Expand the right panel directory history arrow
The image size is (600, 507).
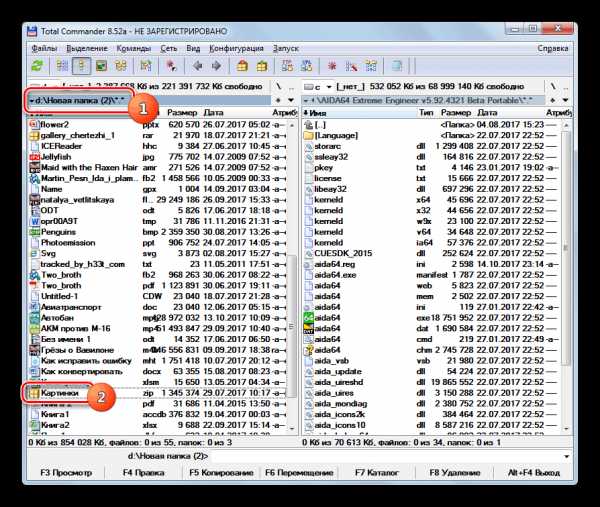[566, 100]
